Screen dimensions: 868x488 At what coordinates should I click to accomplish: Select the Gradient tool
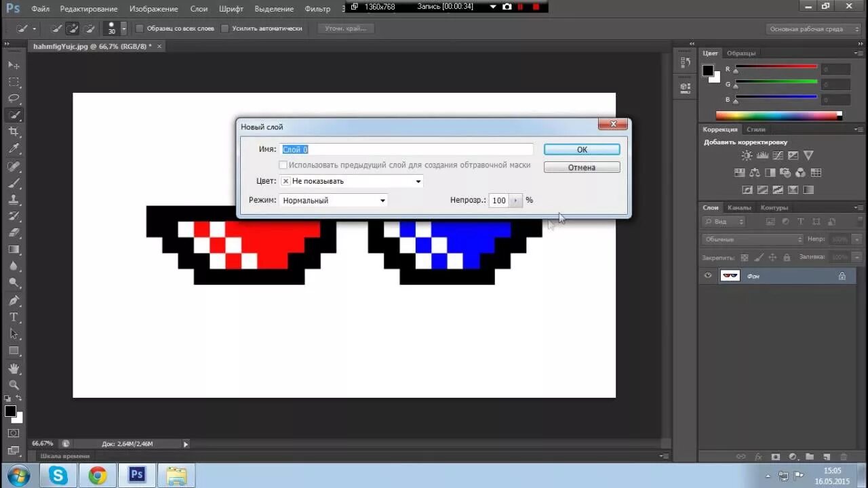pos(14,249)
